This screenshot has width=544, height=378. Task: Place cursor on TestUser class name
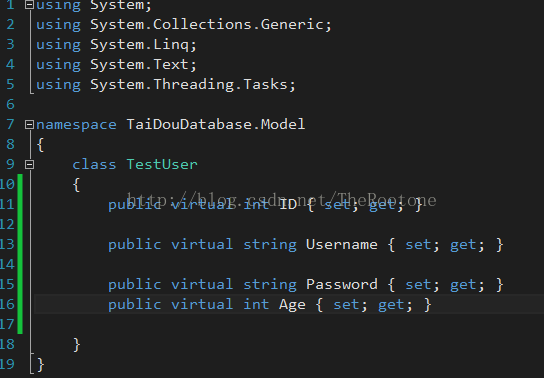tap(162, 164)
